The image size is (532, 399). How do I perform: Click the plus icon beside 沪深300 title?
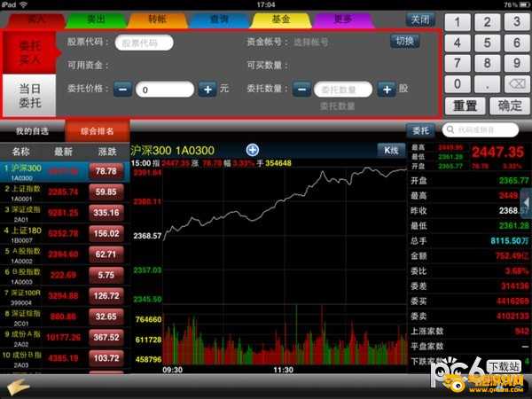click(x=253, y=150)
